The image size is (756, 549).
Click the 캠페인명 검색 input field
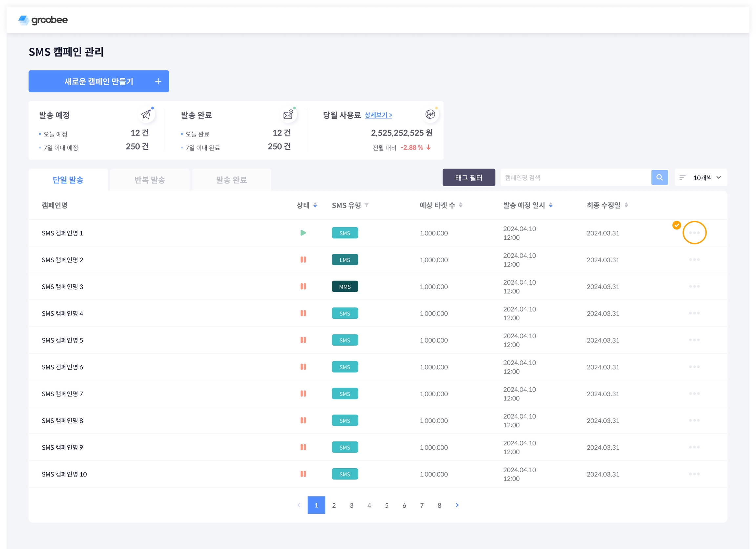pos(575,177)
